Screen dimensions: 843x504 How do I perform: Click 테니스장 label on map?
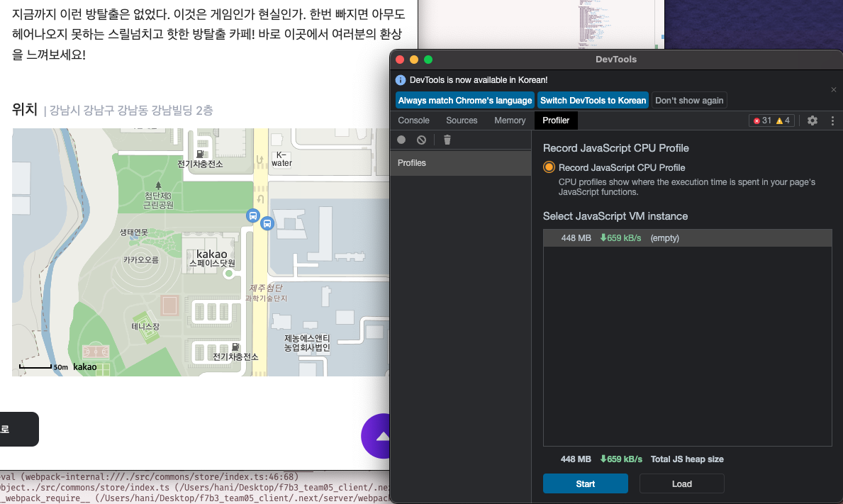click(145, 326)
